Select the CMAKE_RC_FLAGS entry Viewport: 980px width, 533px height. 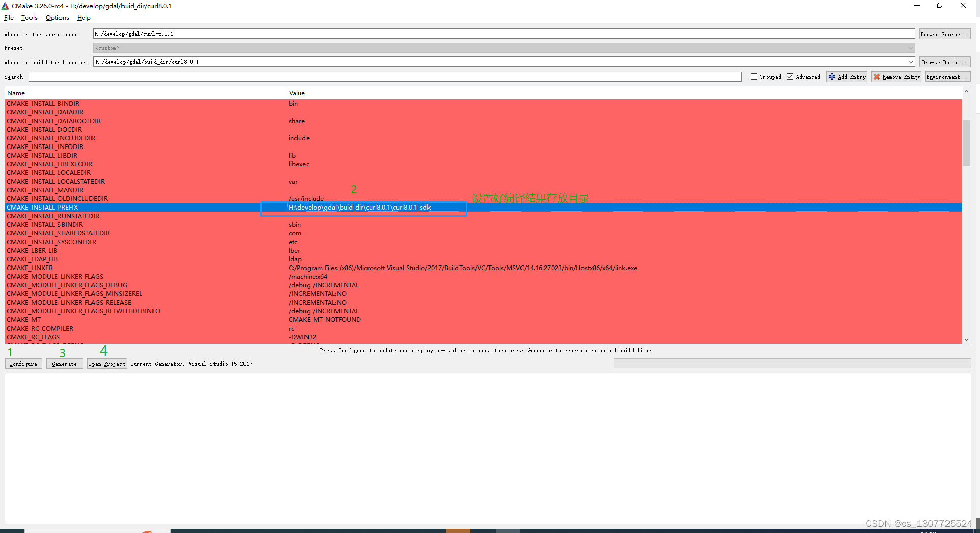click(x=33, y=337)
